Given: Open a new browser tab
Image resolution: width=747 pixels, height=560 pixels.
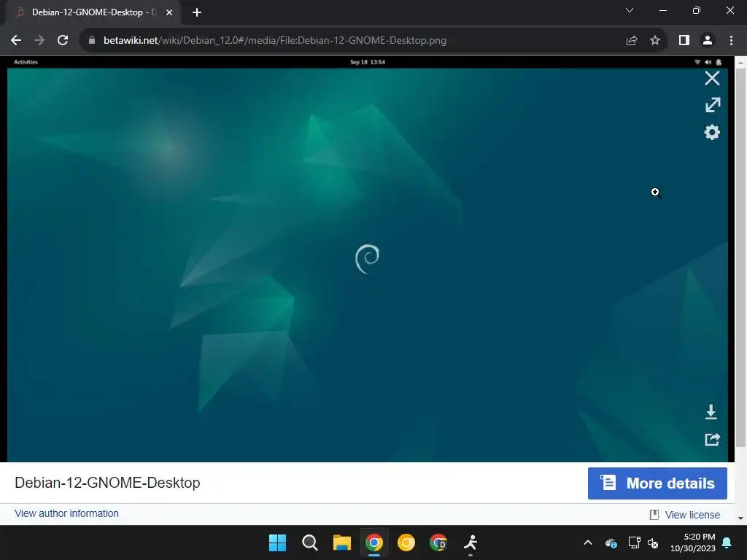Looking at the screenshot, I should click(197, 12).
